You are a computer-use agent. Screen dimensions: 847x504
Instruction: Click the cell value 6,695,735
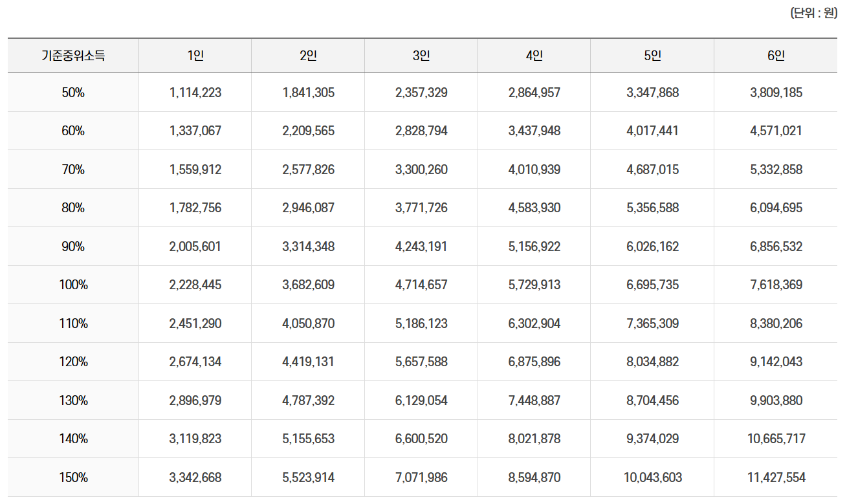pyautogui.click(x=652, y=285)
